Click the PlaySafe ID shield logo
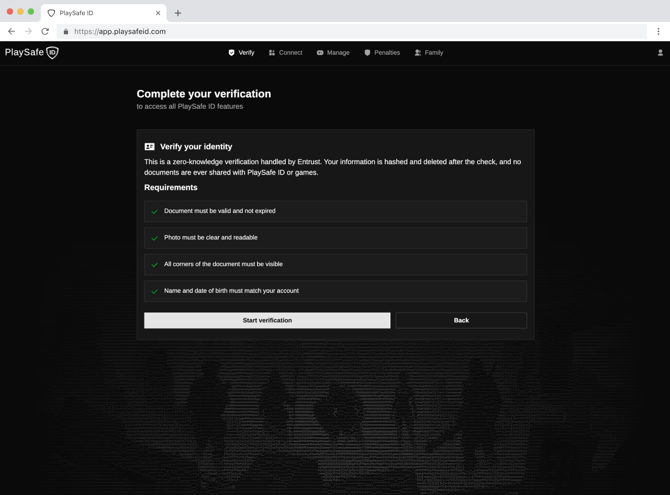Image resolution: width=670 pixels, height=495 pixels. coord(52,53)
